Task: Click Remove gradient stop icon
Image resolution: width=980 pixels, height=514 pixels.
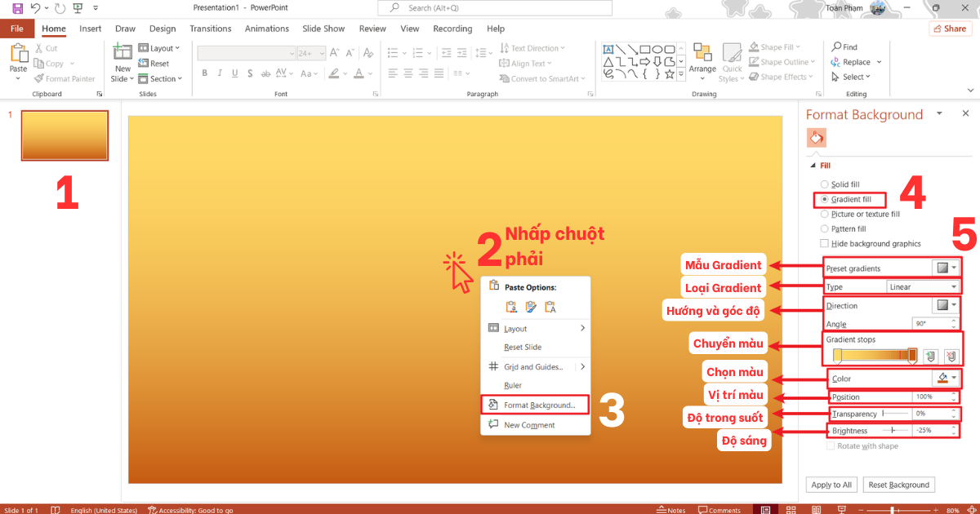Action: [951, 357]
